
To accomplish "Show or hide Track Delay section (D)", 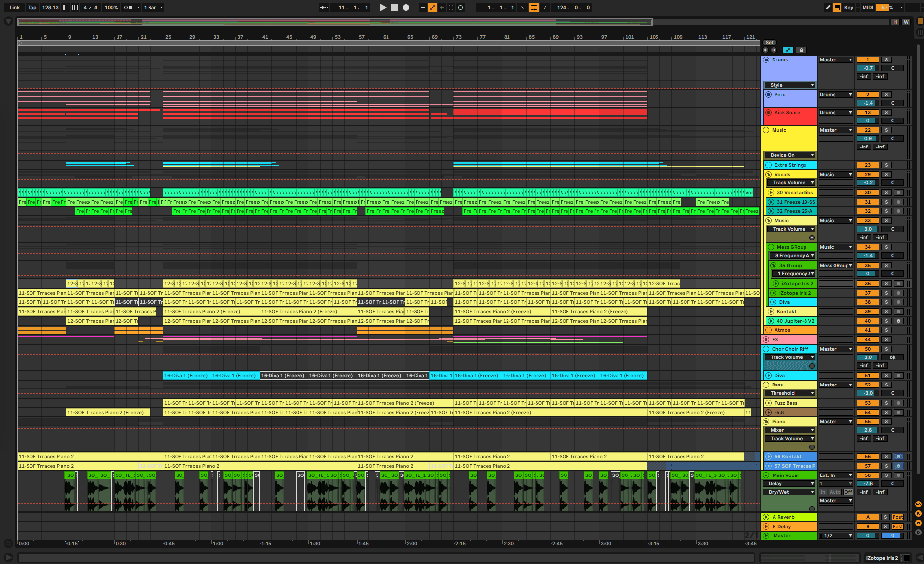I will [x=918, y=533].
